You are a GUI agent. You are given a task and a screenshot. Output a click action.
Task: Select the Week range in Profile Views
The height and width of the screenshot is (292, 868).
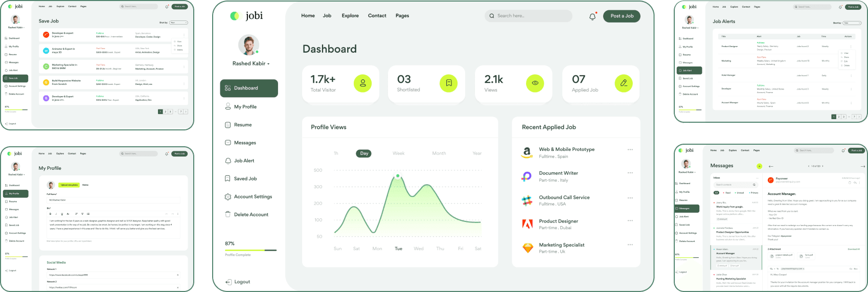pyautogui.click(x=399, y=153)
